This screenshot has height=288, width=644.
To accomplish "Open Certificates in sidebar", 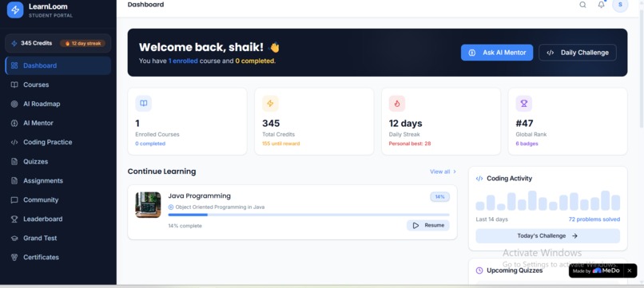I will click(x=58, y=258).
